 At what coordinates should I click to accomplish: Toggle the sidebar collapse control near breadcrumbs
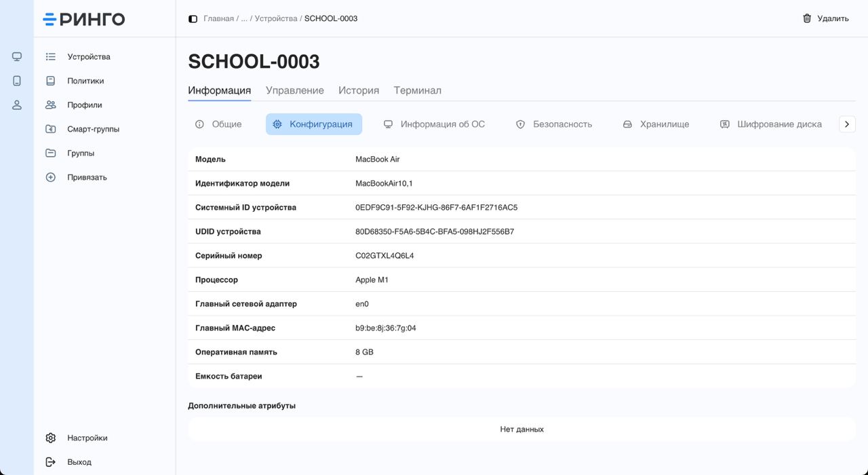[193, 18]
